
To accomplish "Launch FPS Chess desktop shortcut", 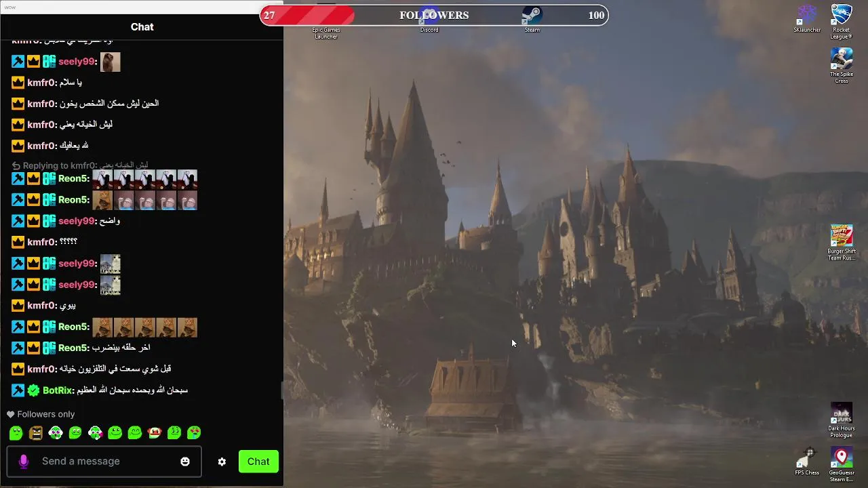I will 807,462.
